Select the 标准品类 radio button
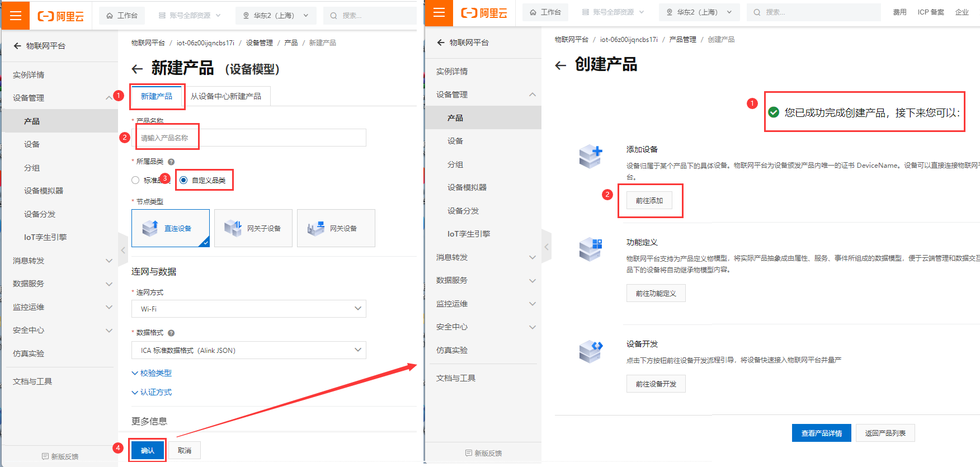980x467 pixels. click(135, 180)
